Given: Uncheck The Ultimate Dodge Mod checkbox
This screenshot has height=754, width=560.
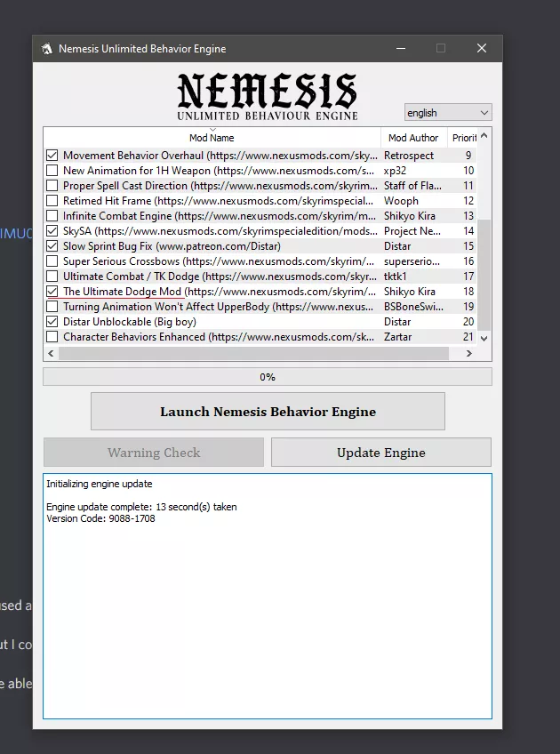Looking at the screenshot, I should click(x=52, y=292).
